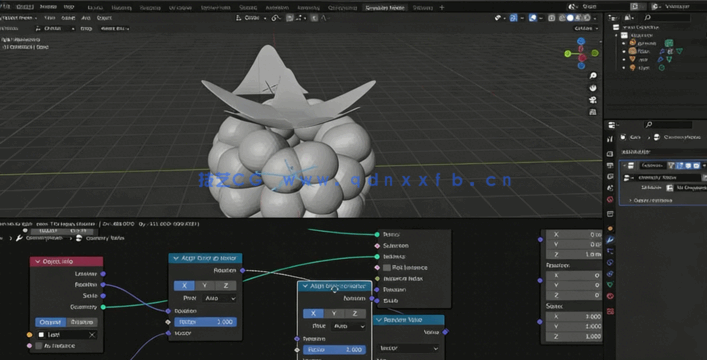Click the Leaf object field
The image size is (707, 360).
click(67, 335)
